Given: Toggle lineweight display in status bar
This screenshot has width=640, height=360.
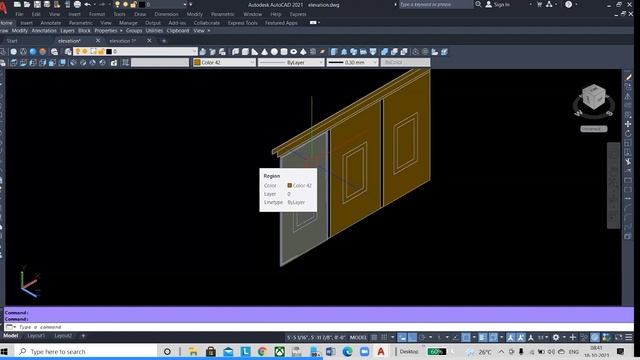Looking at the screenshot, I should pyautogui.click(x=483, y=338).
